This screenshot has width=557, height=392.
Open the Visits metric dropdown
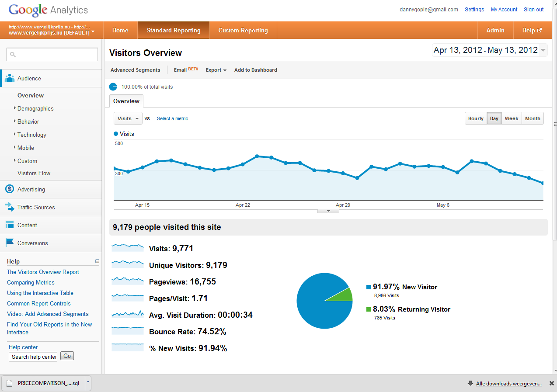(128, 118)
